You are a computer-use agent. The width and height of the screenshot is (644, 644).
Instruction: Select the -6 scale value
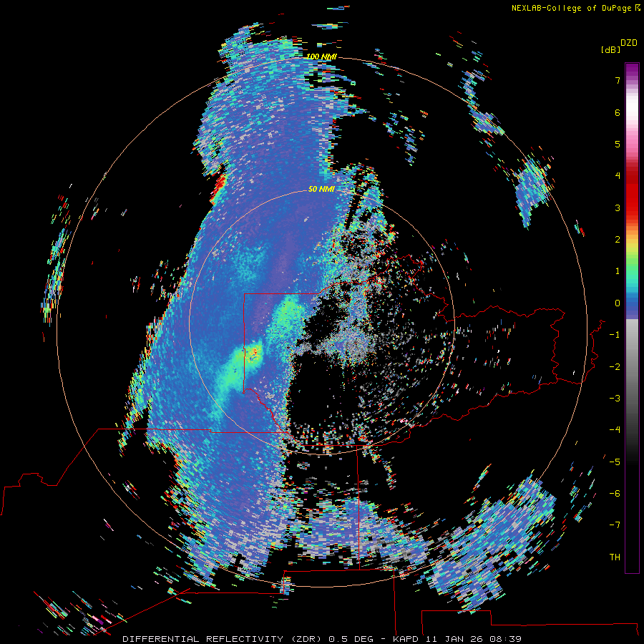[615, 494]
